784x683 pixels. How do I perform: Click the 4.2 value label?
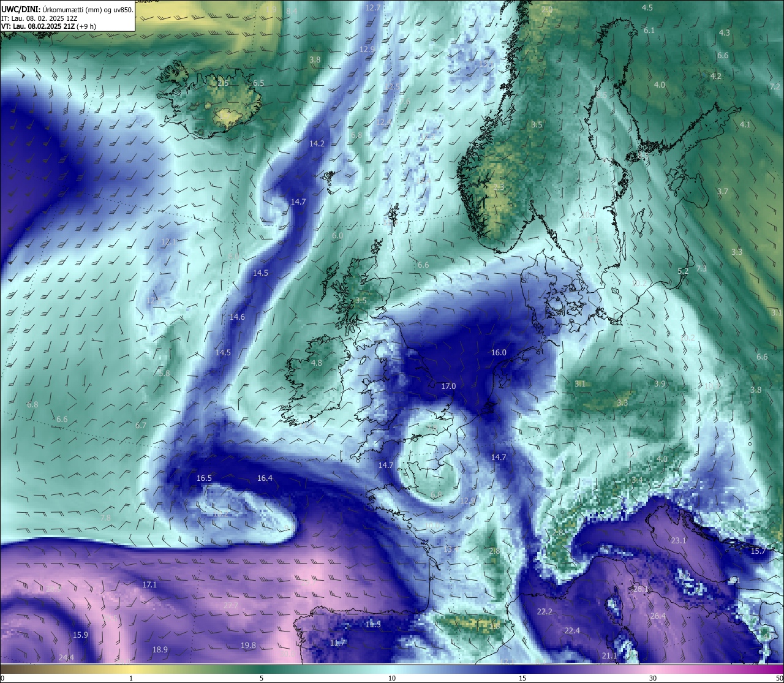[716, 76]
